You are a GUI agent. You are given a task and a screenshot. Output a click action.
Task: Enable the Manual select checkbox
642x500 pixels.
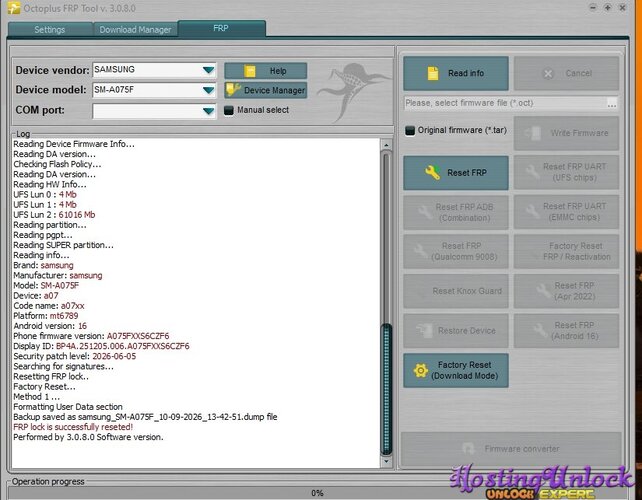point(229,110)
